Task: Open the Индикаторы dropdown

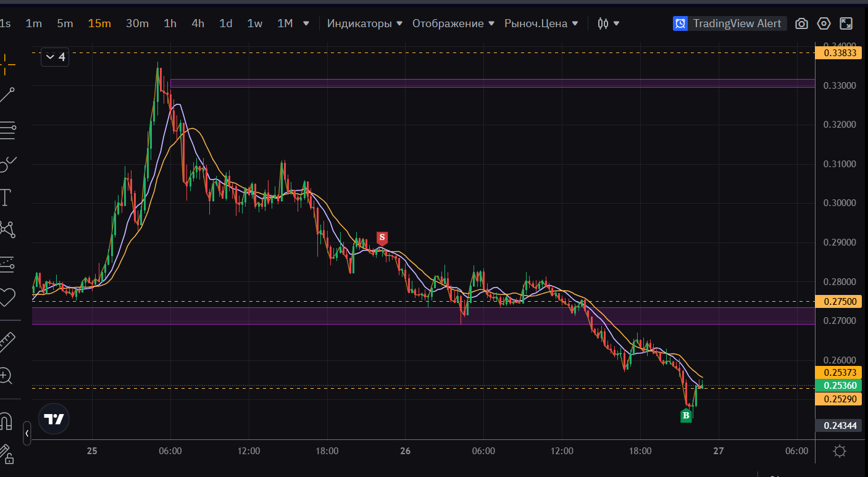Action: 365,23
